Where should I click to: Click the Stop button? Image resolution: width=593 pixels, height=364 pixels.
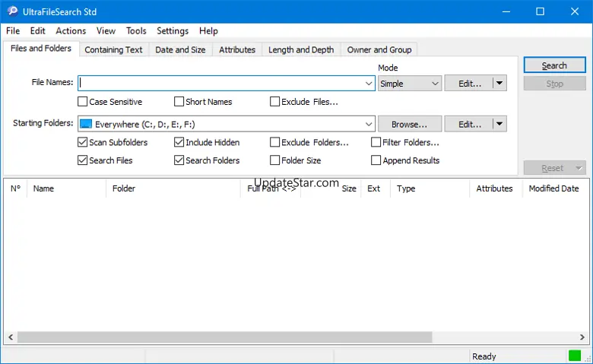pyautogui.click(x=554, y=84)
